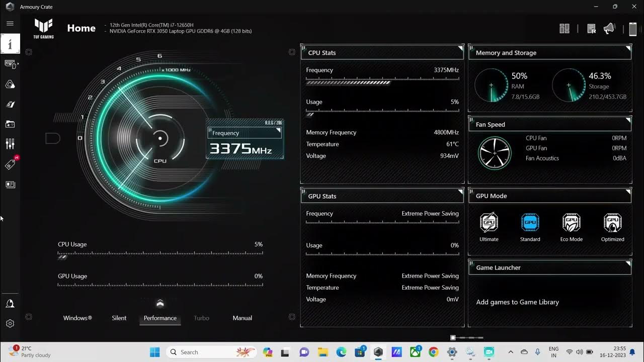The height and width of the screenshot is (362, 644).
Task: Open Settings gear in sidebar
Action: pos(10,324)
